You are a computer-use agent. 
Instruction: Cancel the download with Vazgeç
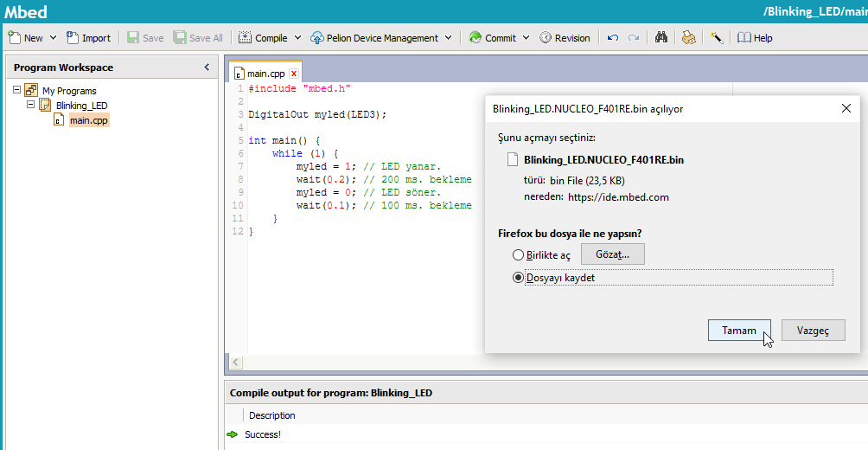coord(814,331)
